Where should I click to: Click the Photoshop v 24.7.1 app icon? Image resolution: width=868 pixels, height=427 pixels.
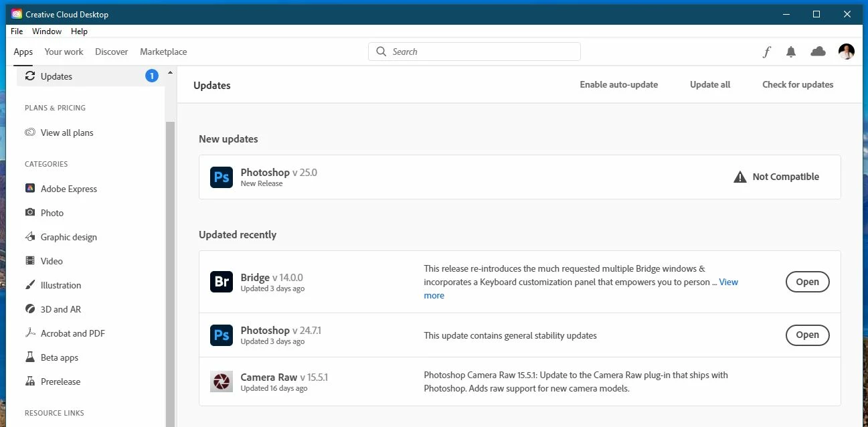click(x=222, y=335)
